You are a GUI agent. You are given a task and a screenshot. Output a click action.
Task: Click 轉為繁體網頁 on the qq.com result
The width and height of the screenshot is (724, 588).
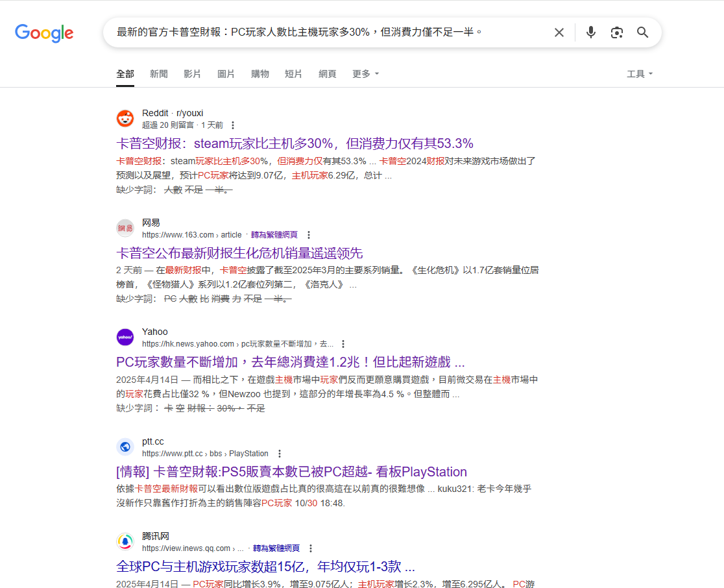[276, 548]
